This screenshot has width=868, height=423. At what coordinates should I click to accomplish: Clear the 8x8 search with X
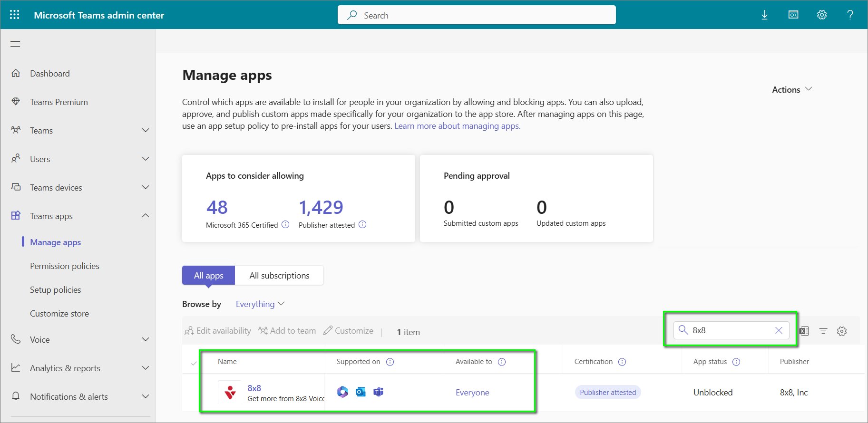point(779,330)
